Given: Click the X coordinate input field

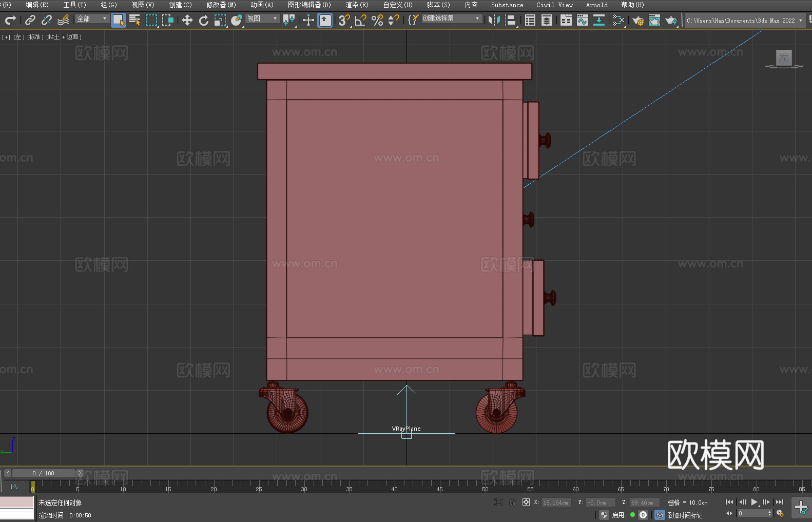Looking at the screenshot, I should pyautogui.click(x=556, y=502).
